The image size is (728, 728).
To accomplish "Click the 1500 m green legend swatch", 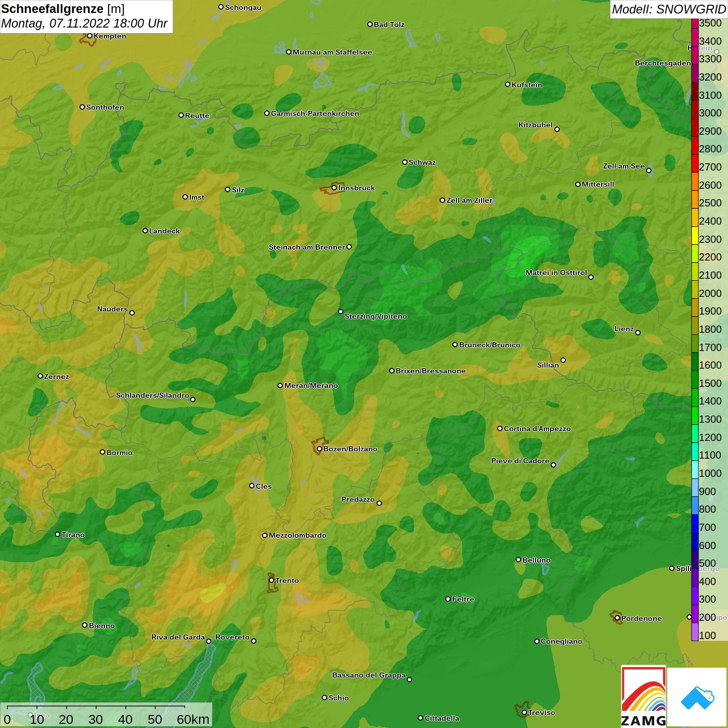I will coord(695,380).
